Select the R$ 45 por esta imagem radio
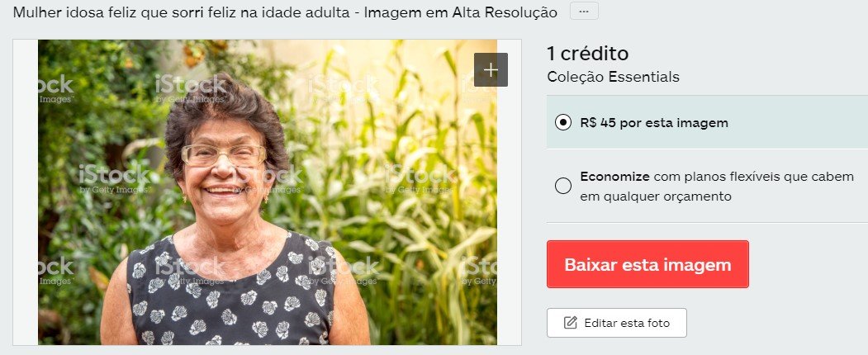 click(x=563, y=123)
